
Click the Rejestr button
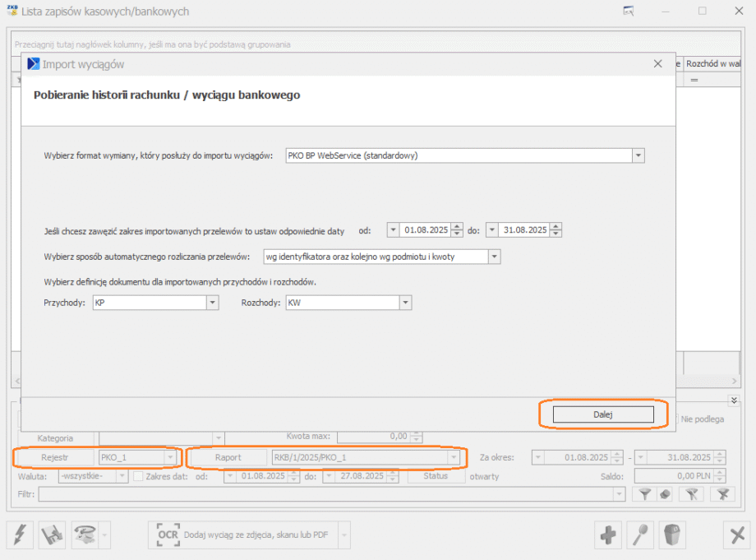tap(54, 457)
